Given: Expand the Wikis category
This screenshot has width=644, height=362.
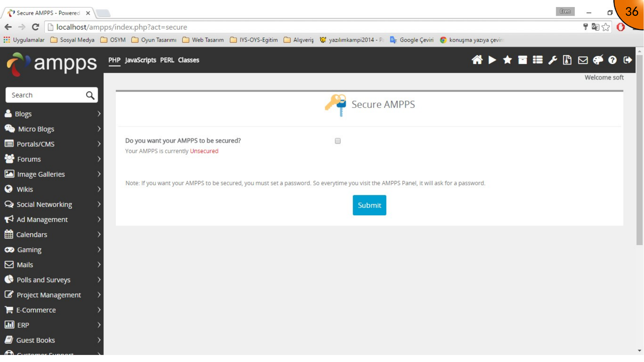Looking at the screenshot, I should tap(52, 189).
